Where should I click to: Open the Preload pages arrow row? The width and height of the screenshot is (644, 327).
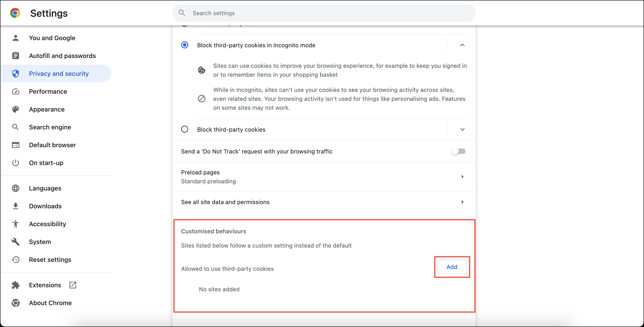324,177
